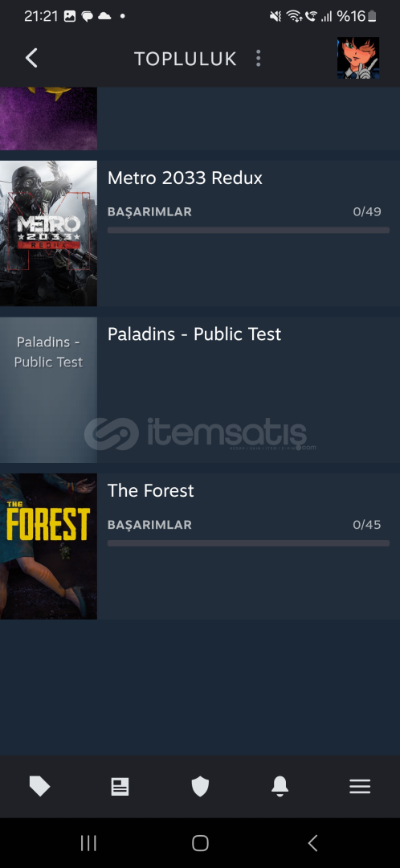Select Paladins - Public Test placeholder thumbnail

pos(49,390)
